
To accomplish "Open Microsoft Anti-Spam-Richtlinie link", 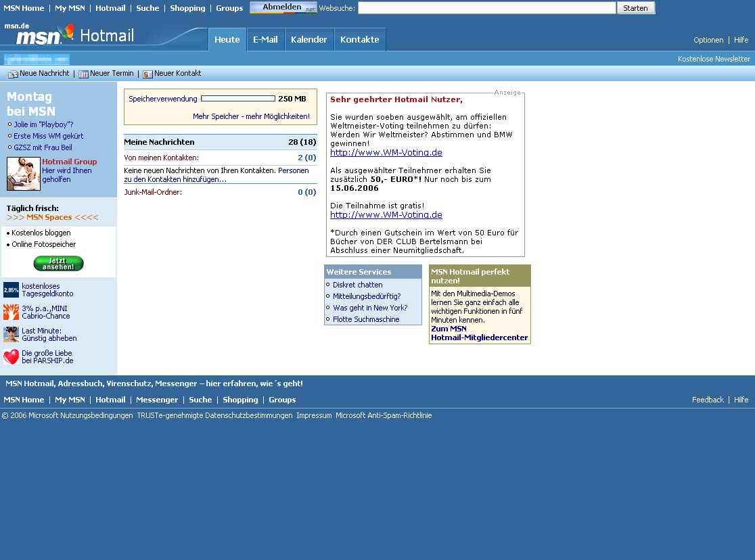I will [x=384, y=415].
